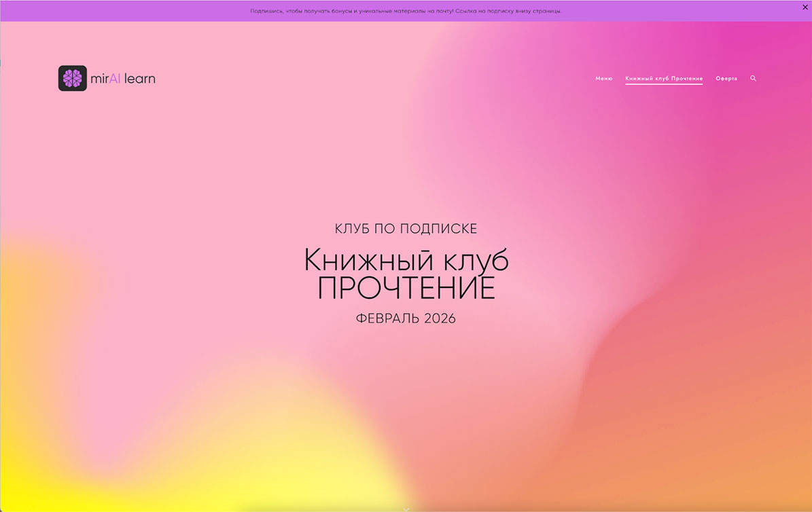Dismiss the purple subscription announcement bar

805,7
